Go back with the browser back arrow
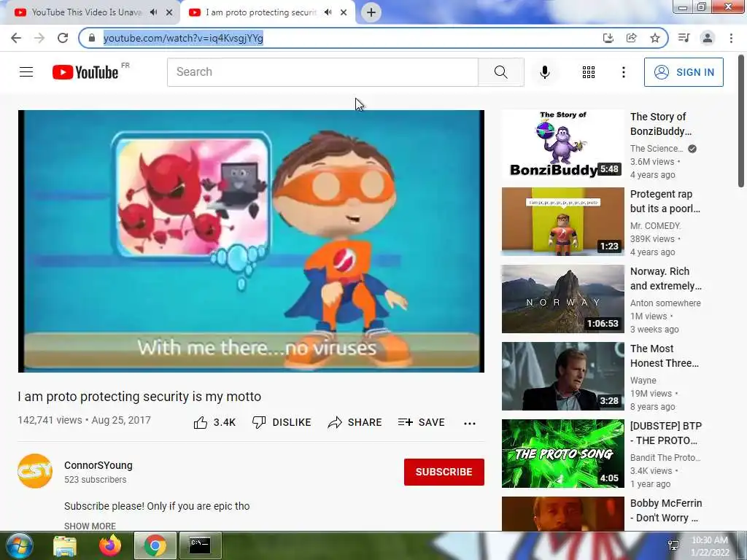The image size is (747, 560). (x=16, y=38)
